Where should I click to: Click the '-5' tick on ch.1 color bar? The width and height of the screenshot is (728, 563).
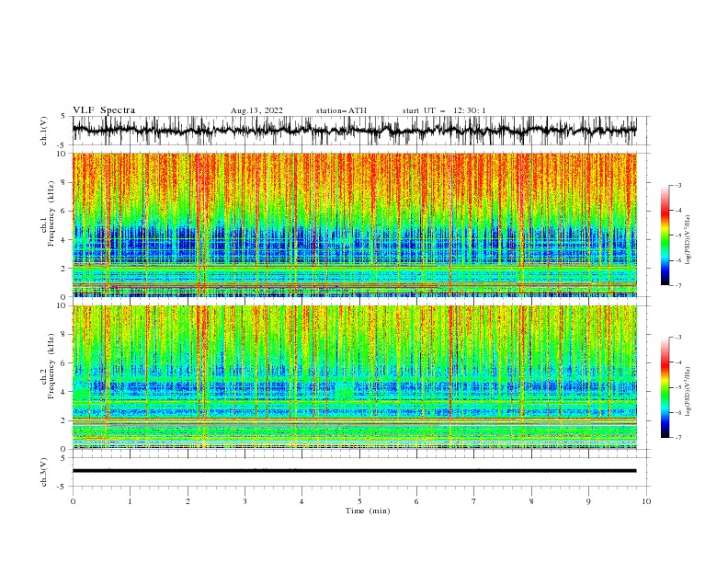[677, 236]
